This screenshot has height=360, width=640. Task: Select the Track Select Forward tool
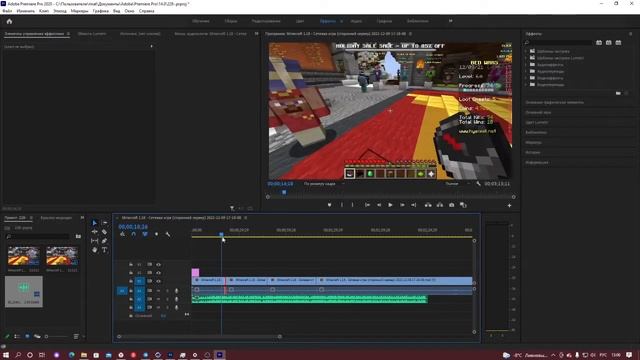pos(104,222)
